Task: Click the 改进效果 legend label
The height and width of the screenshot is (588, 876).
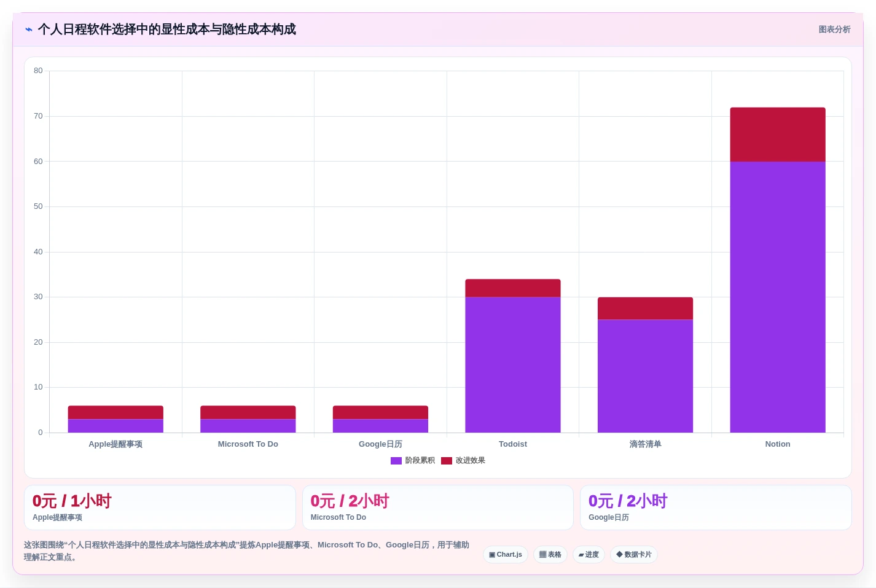Action: click(x=471, y=461)
